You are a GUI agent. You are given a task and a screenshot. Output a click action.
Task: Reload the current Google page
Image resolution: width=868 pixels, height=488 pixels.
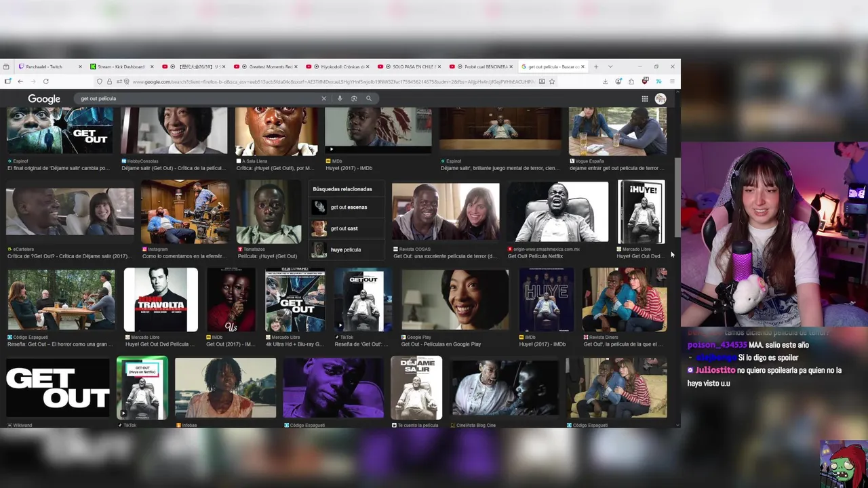(45, 81)
